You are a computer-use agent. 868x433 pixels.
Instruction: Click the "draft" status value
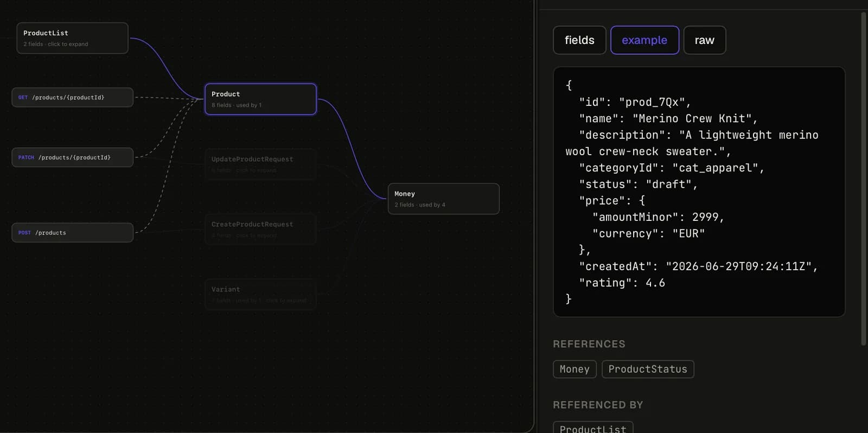pos(668,184)
